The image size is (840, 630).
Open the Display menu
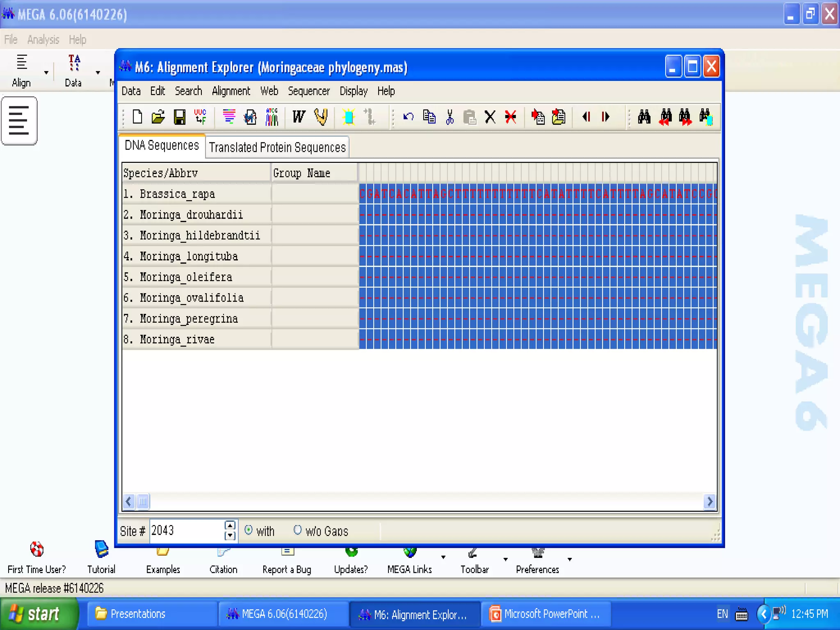(354, 91)
